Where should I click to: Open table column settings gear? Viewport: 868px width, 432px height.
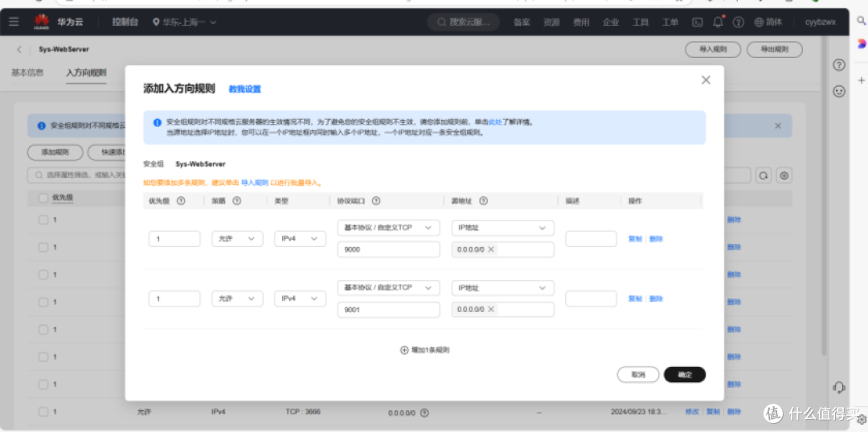(784, 175)
